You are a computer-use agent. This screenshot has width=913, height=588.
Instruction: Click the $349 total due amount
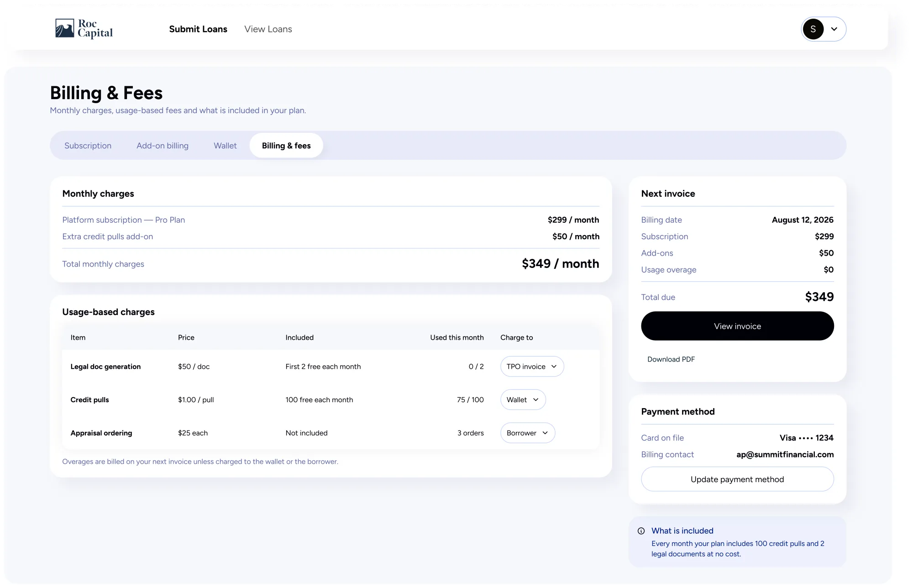click(819, 297)
